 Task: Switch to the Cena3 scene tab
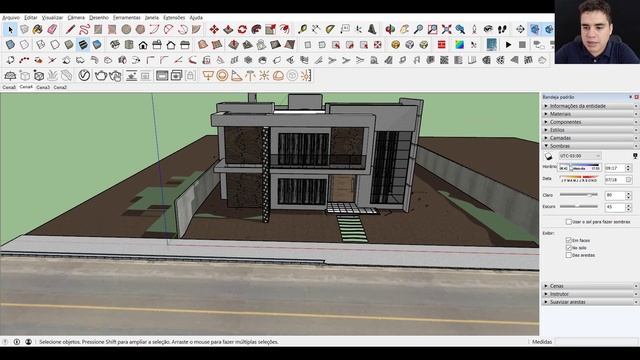tap(43, 87)
